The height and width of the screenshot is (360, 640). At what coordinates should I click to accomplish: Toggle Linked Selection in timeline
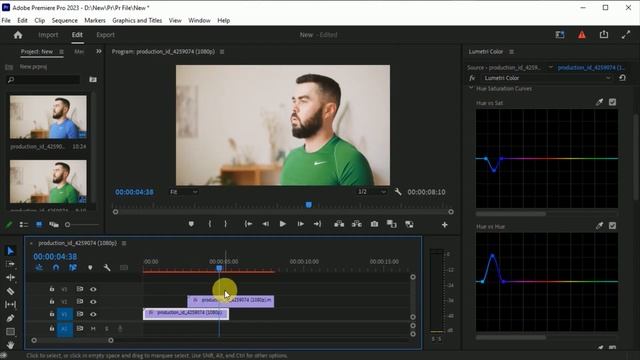73,268
